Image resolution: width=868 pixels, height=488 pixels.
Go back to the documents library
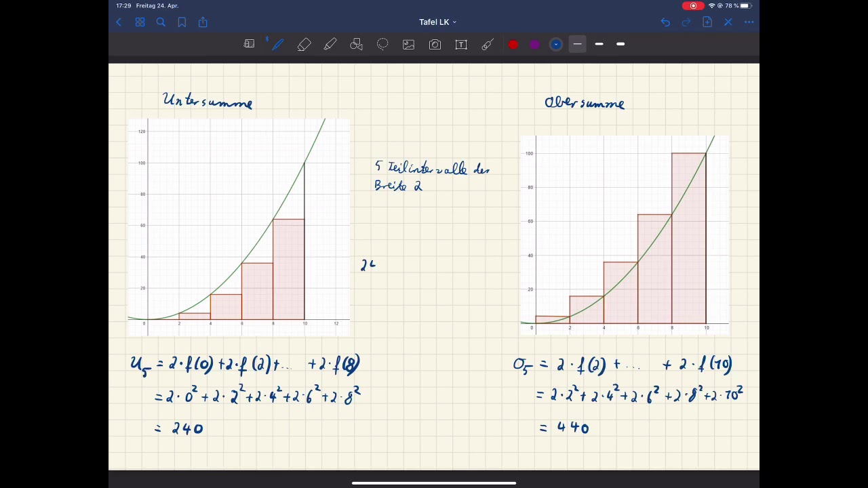coord(119,22)
